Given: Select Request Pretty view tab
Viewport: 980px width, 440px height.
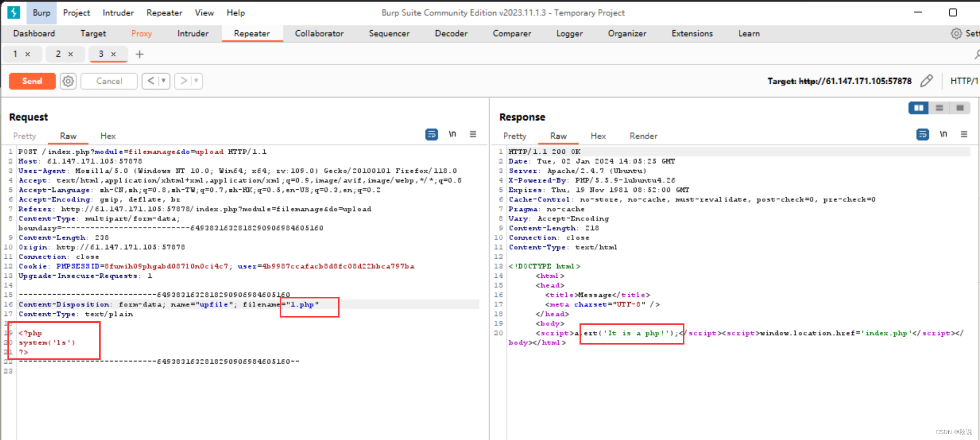Looking at the screenshot, I should coord(24,136).
